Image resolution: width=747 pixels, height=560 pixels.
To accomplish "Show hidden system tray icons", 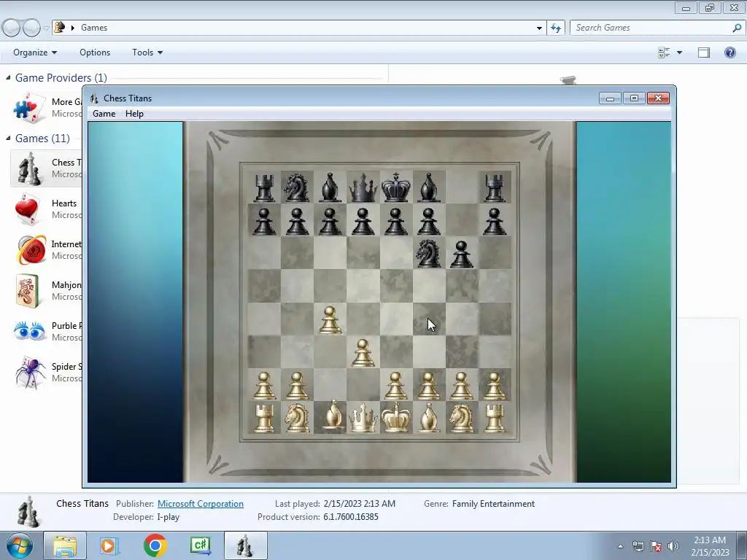I will click(x=620, y=546).
